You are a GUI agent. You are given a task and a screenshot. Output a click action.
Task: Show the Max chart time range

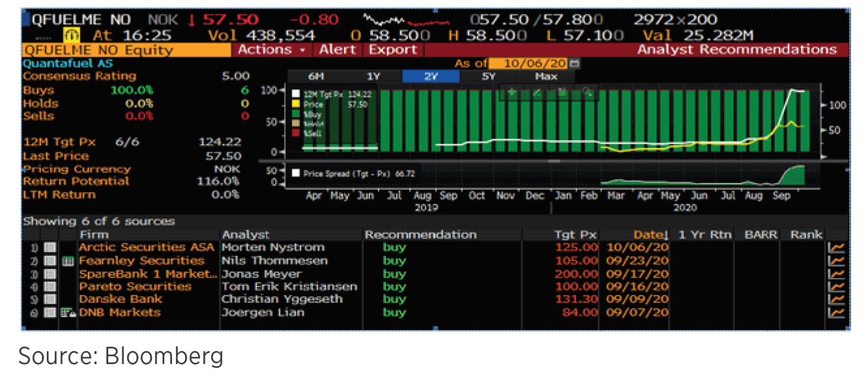[x=546, y=76]
